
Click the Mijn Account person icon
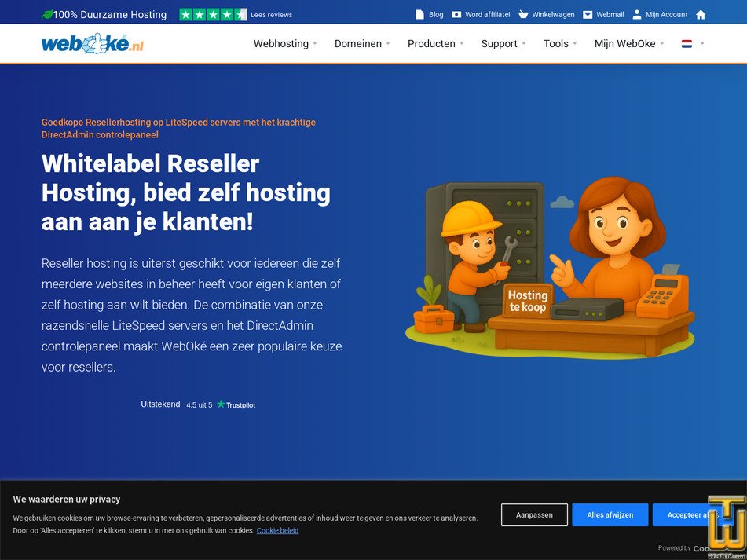click(637, 15)
